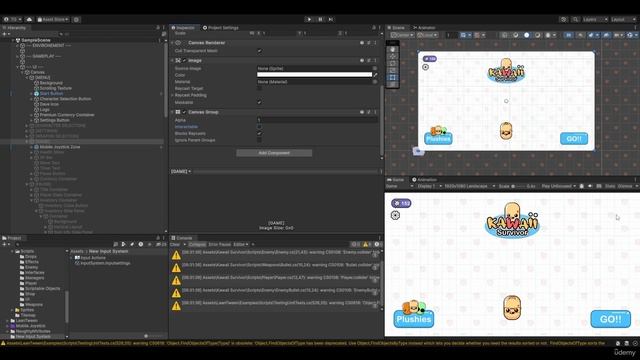Adjust the Game view Scale slider
Image resolution: width=640 pixels, height=360 pixels.
(518, 186)
